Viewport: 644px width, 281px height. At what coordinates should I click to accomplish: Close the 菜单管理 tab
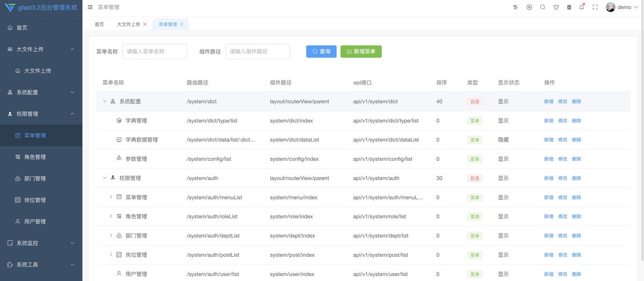182,24
